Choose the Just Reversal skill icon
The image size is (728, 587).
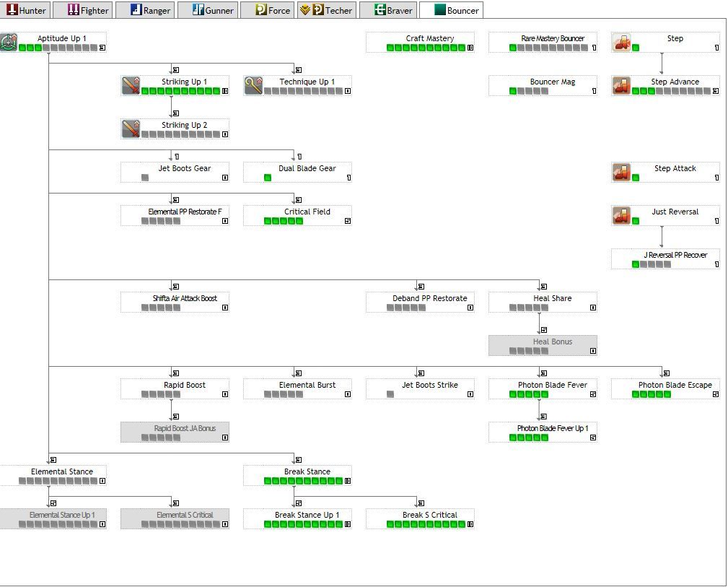621,216
